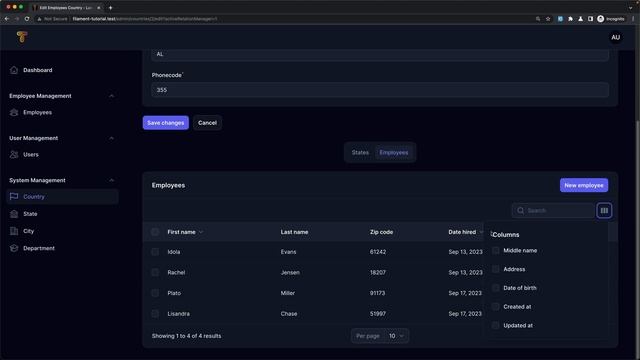Click the search magnifier icon in table
The height and width of the screenshot is (360, 640).
click(x=520, y=211)
